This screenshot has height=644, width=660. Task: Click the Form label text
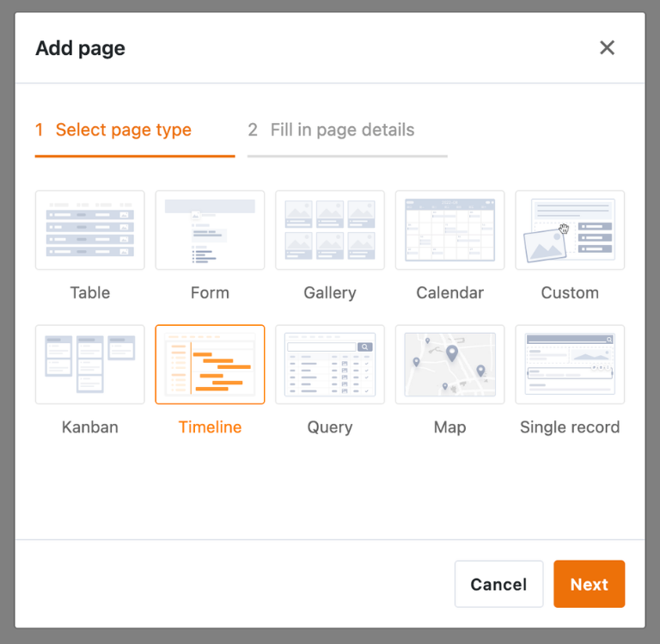point(210,292)
